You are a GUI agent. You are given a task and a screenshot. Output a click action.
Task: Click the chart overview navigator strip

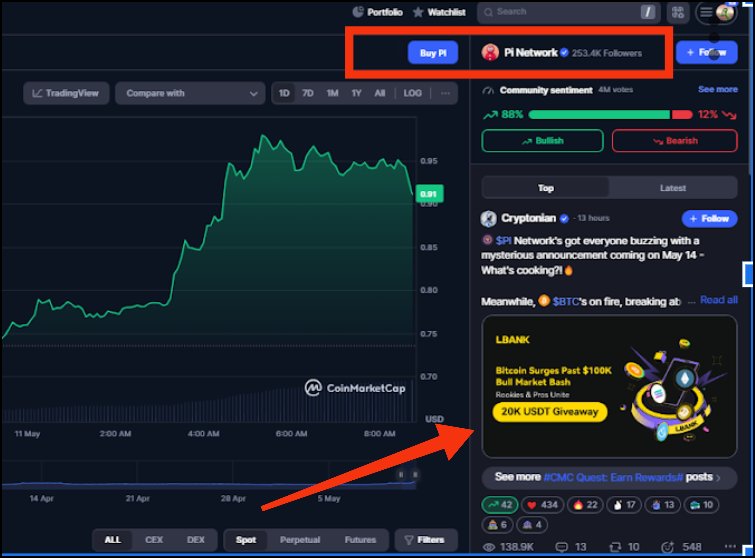[209, 476]
